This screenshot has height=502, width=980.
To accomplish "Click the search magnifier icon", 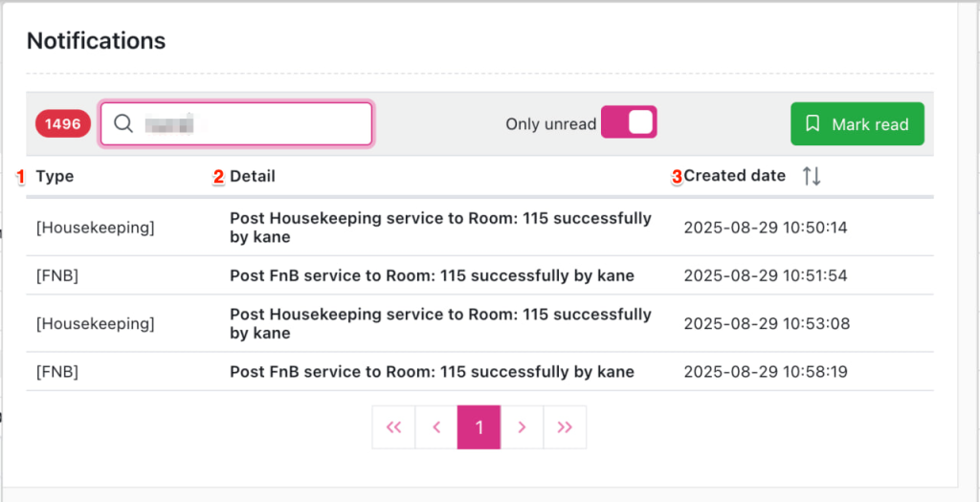I will [123, 123].
